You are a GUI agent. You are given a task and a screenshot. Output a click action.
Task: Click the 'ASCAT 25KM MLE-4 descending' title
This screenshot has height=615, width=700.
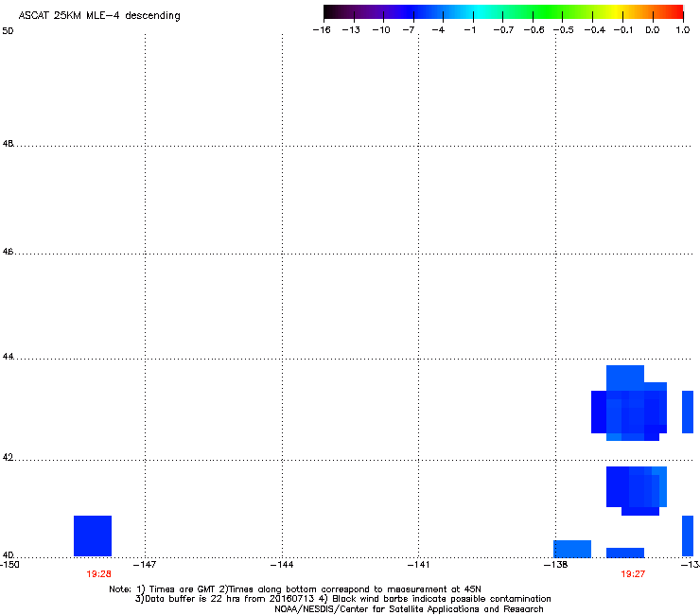[x=99, y=16]
